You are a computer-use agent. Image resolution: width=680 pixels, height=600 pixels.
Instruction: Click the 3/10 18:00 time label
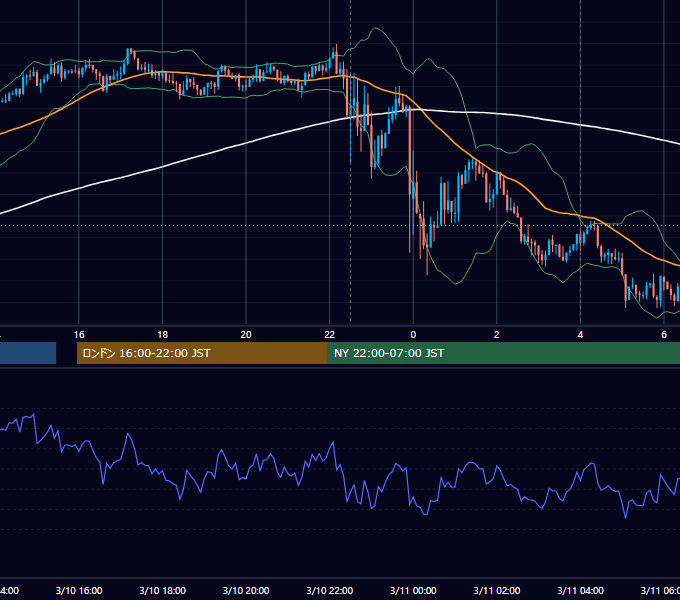coord(163,590)
